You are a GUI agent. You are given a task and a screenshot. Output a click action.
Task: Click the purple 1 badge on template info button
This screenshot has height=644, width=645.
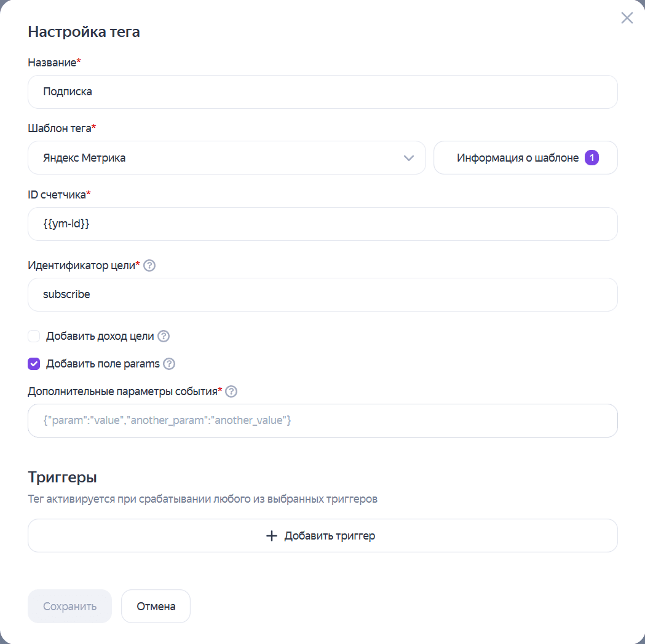click(x=591, y=157)
